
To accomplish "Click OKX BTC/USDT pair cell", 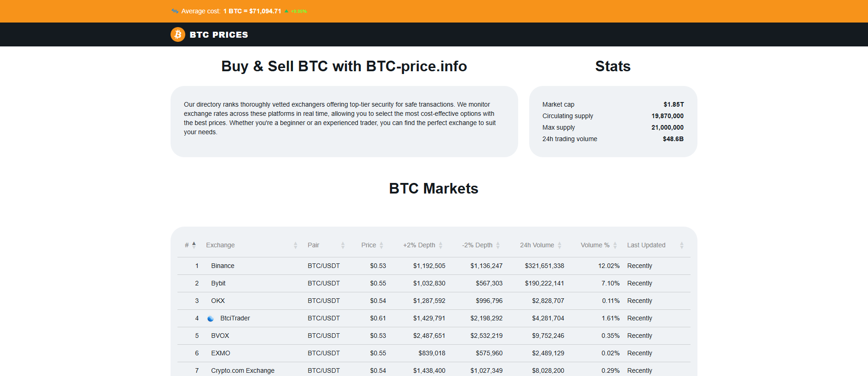I will (324, 301).
